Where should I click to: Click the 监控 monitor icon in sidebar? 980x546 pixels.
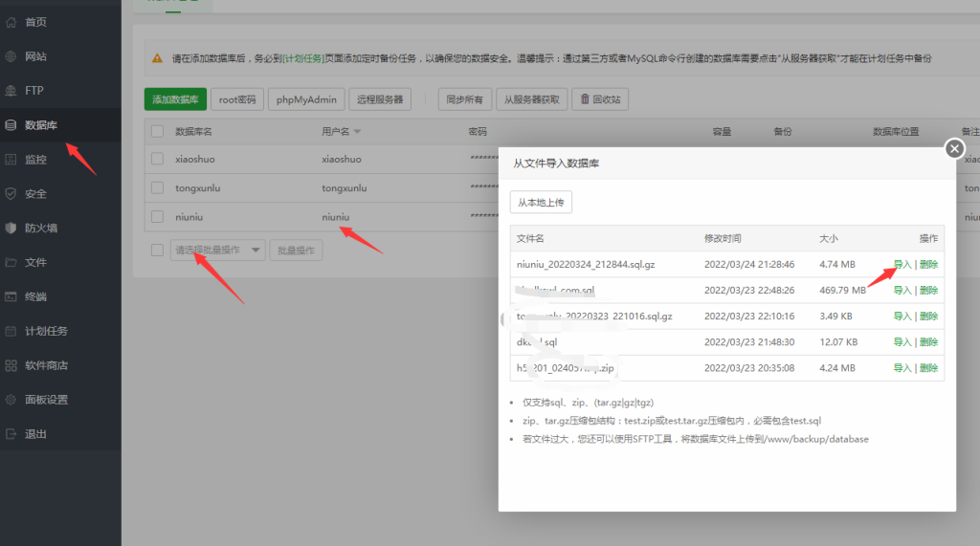pyautogui.click(x=11, y=160)
